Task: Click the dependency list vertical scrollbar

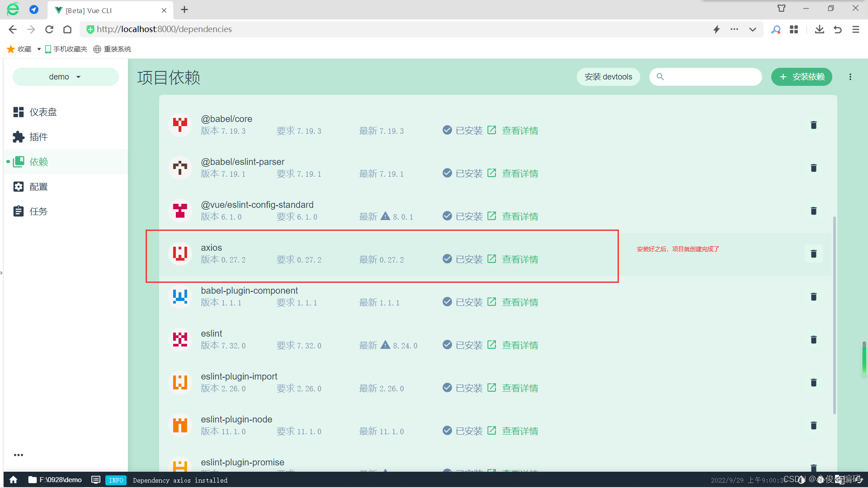Action: coord(834,315)
